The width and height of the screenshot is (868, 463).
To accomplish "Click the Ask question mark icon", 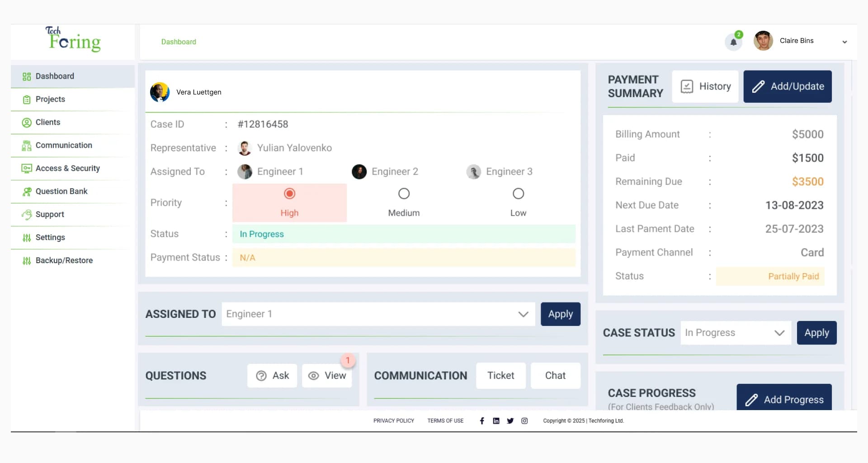I will point(261,376).
